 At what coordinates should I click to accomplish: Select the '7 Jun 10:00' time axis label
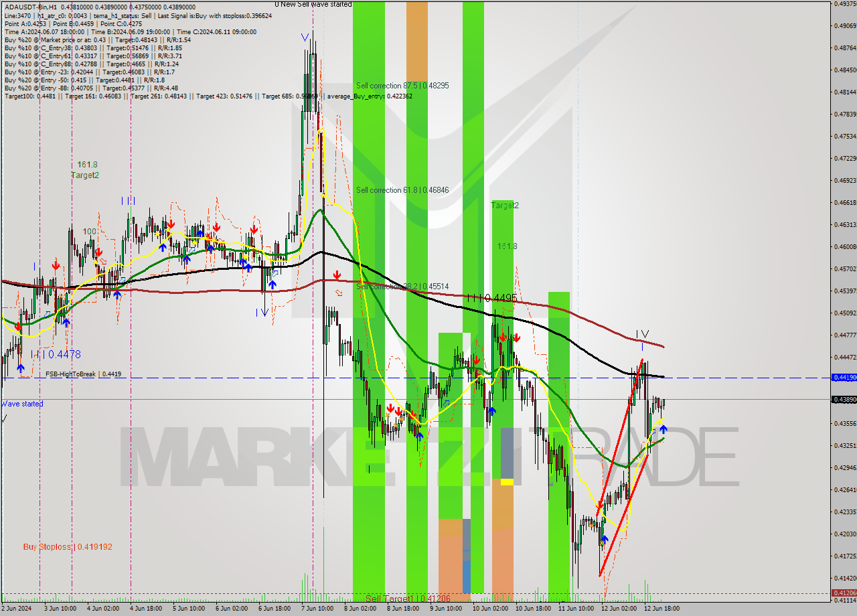317,609
